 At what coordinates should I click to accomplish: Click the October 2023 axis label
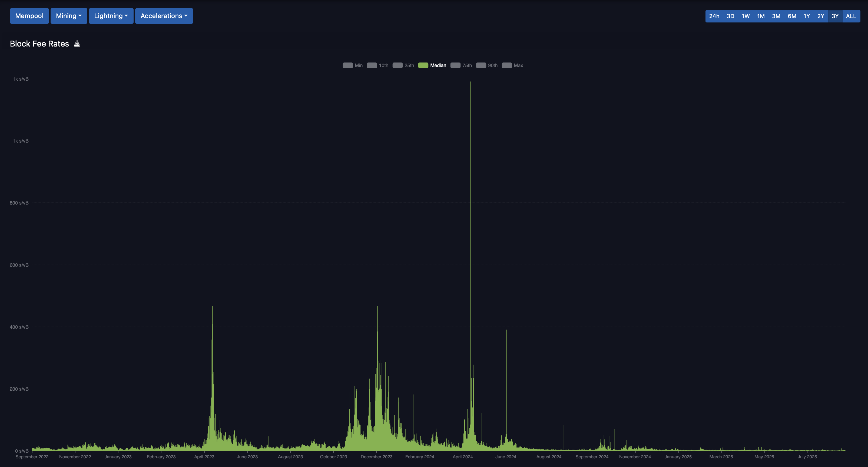pyautogui.click(x=333, y=457)
